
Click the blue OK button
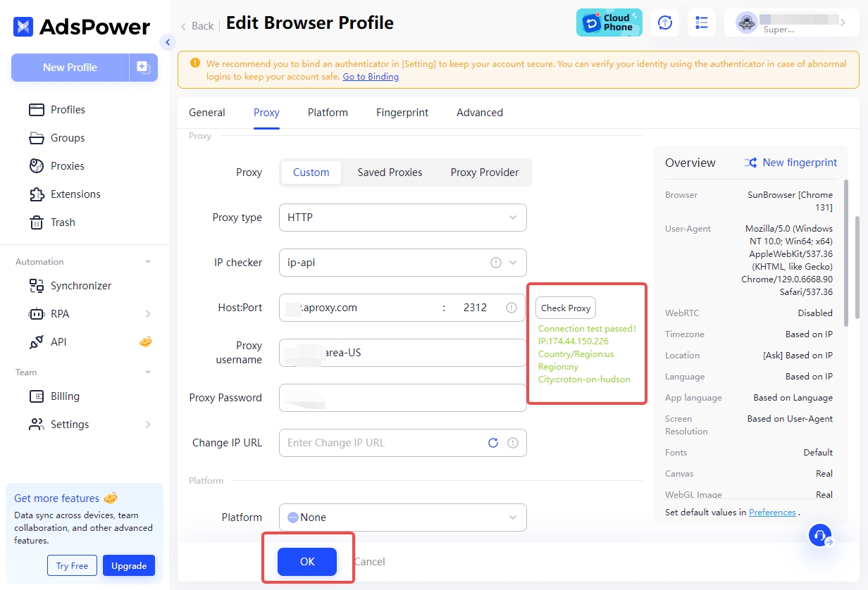point(307,562)
